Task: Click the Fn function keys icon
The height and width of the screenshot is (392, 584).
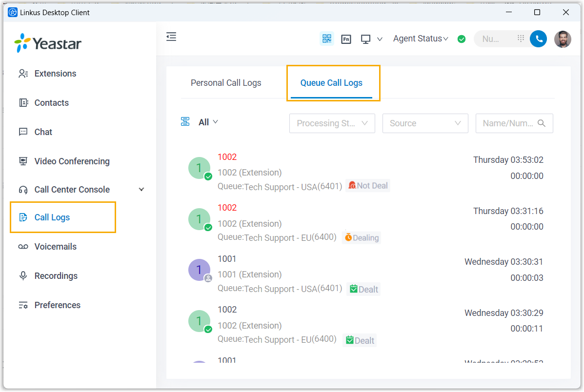Action: 346,39
